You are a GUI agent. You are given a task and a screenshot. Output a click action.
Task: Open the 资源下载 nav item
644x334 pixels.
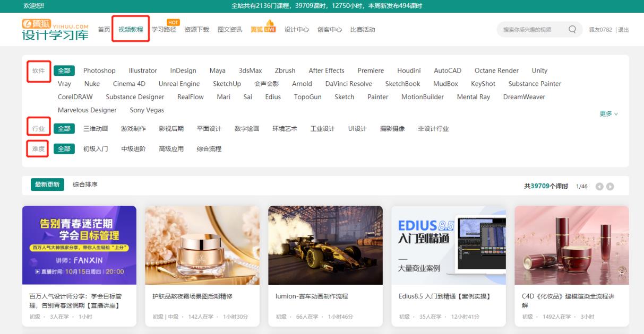coord(196,30)
